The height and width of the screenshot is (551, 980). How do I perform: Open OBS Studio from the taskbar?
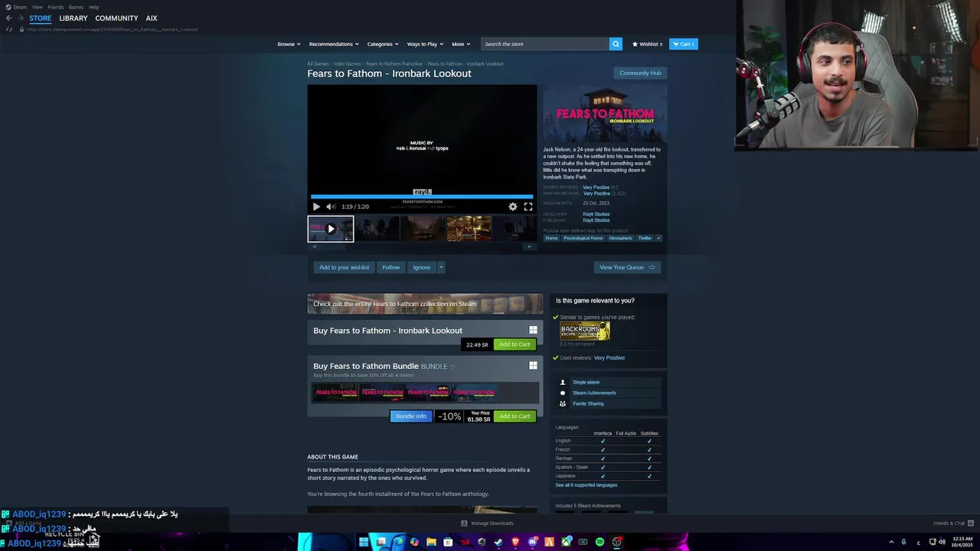click(x=616, y=542)
